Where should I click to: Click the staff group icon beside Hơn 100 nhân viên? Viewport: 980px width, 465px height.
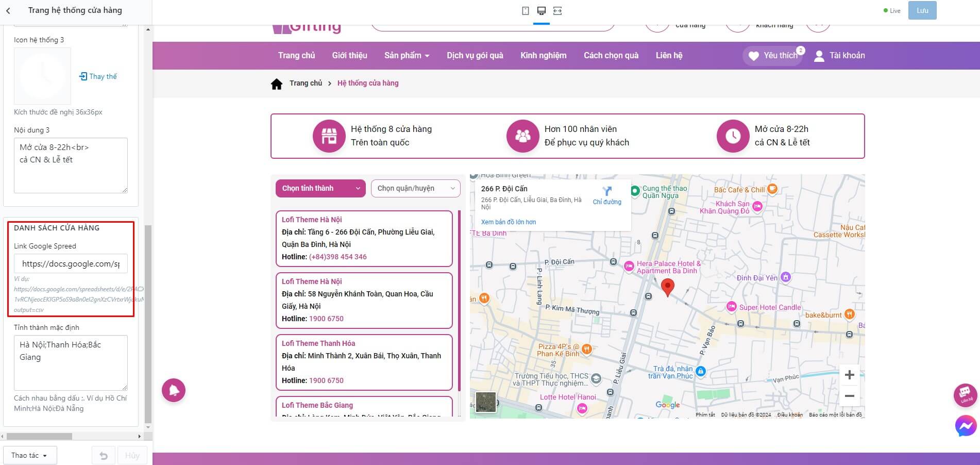[523, 136]
